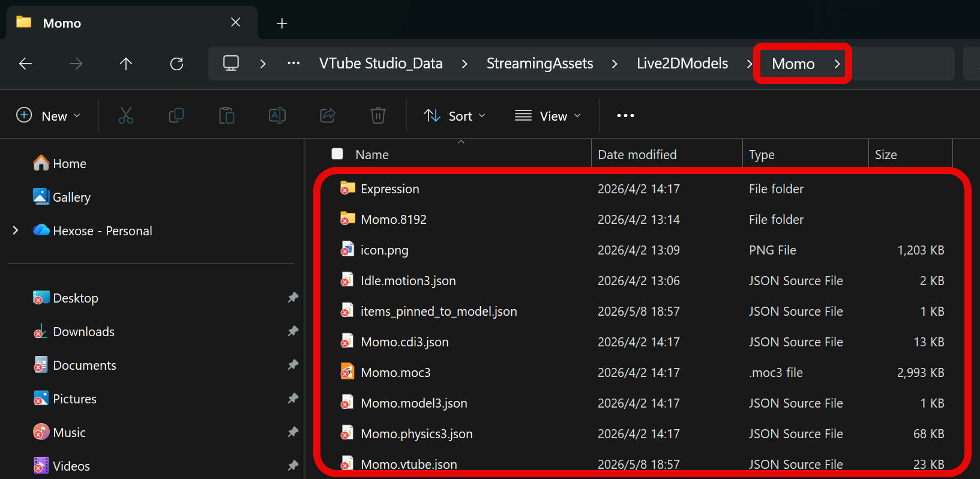Expand chevron after VTube Studio_Data breadcrumb

point(464,64)
